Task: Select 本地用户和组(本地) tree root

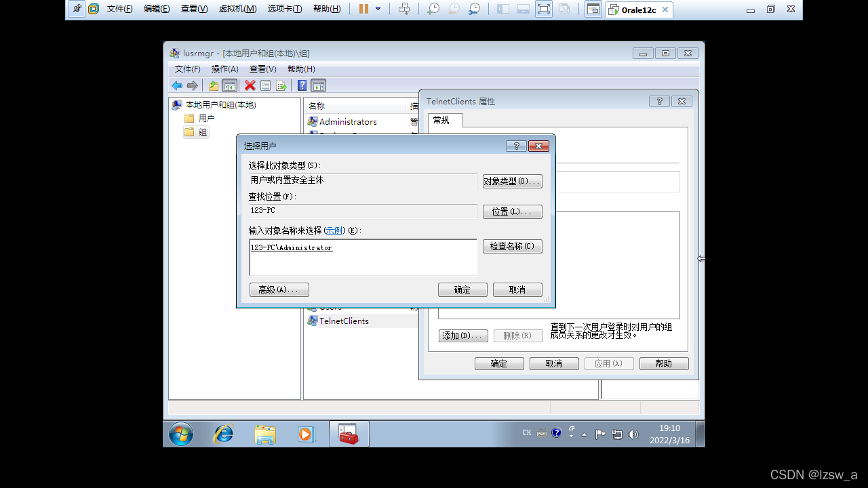Action: pyautogui.click(x=214, y=105)
